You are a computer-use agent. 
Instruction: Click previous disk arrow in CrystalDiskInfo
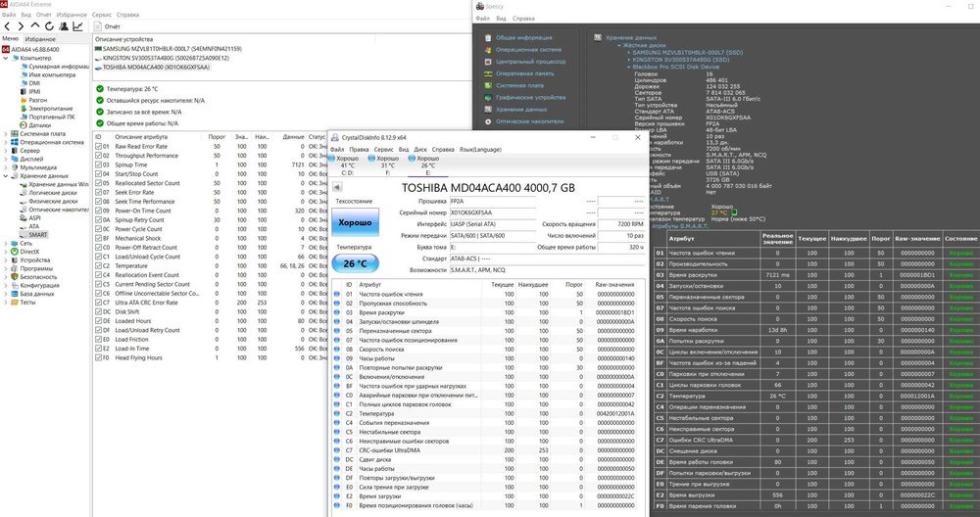(337, 187)
